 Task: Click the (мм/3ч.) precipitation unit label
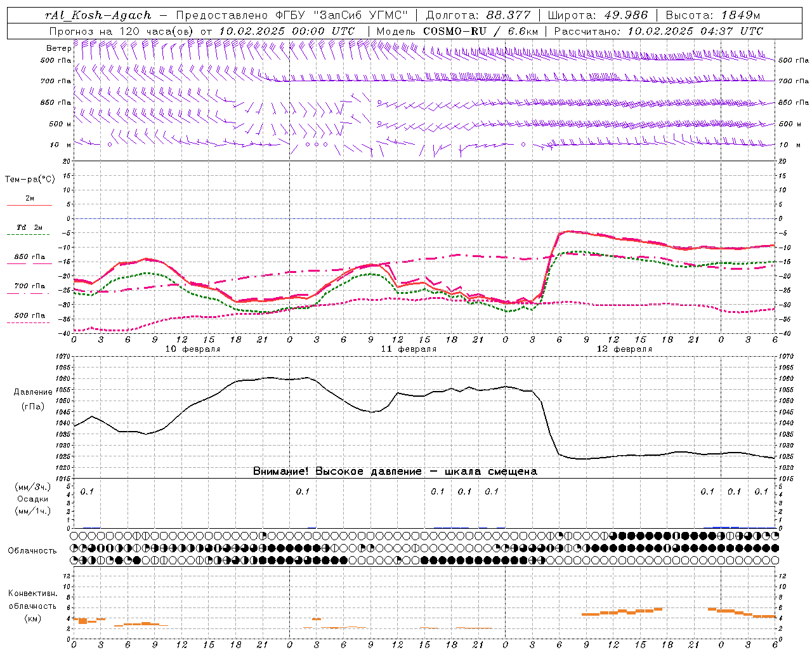[33, 487]
